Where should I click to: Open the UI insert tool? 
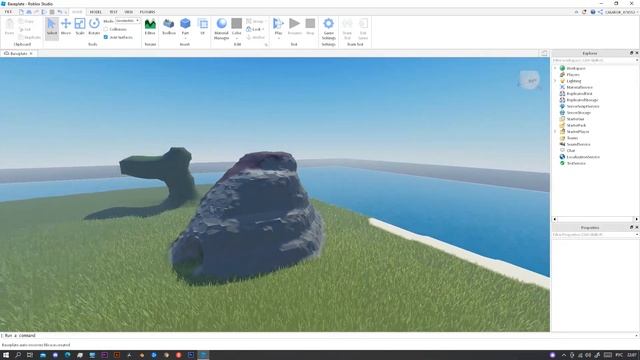(x=203, y=27)
